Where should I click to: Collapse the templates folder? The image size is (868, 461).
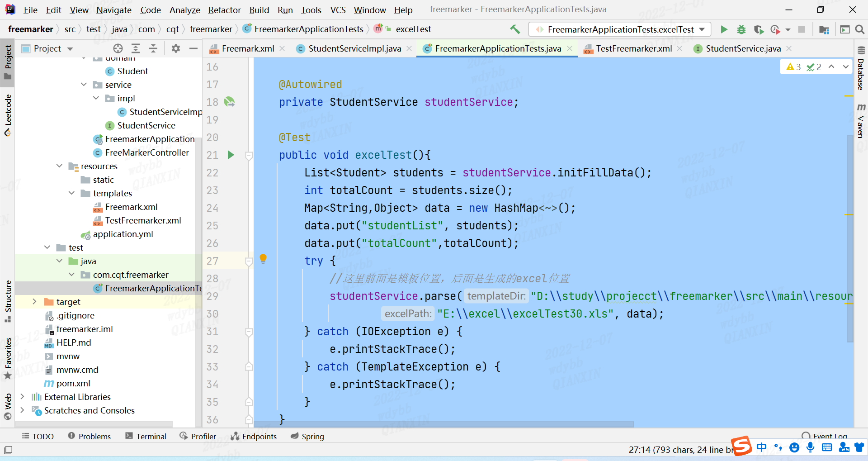[71, 193]
